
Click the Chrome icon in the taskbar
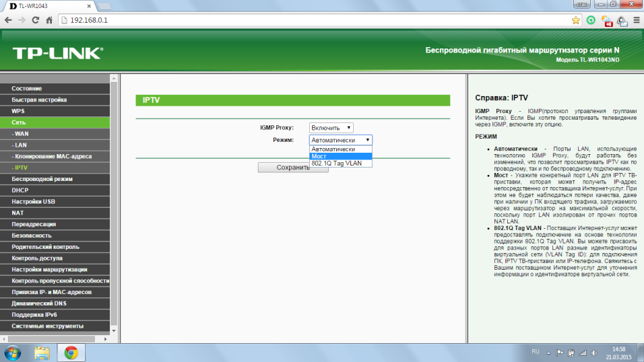pyautogui.click(x=71, y=352)
